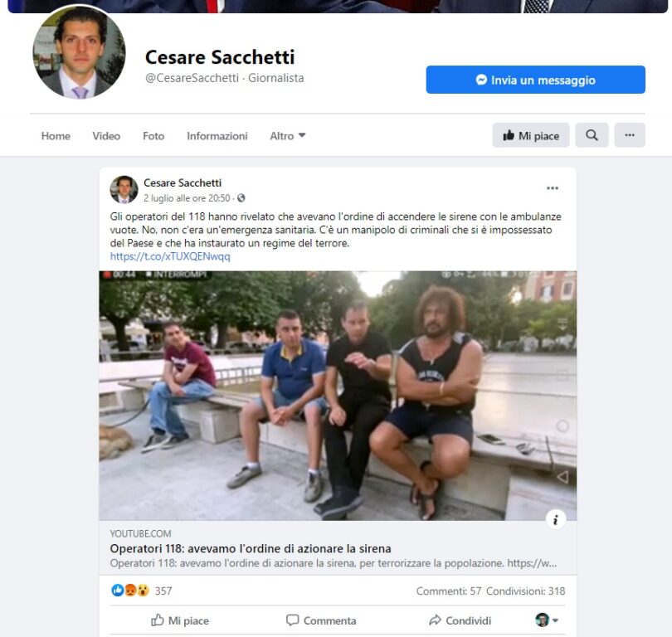Switch to the Video tab

(x=106, y=136)
